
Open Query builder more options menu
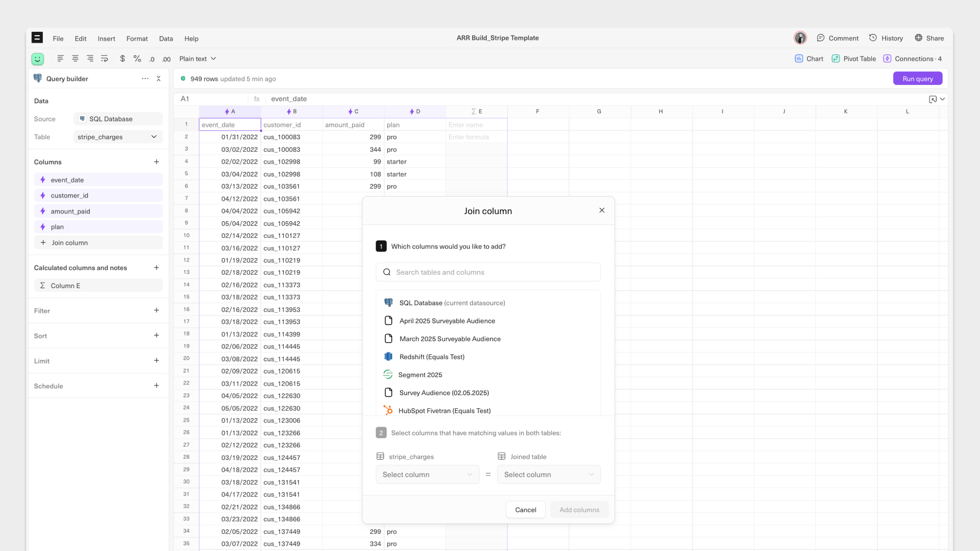coord(145,78)
